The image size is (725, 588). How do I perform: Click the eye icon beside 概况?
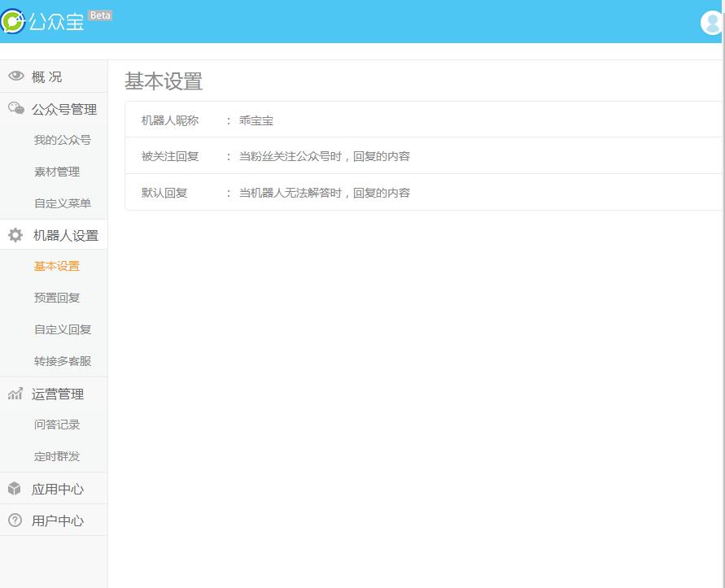click(16, 76)
